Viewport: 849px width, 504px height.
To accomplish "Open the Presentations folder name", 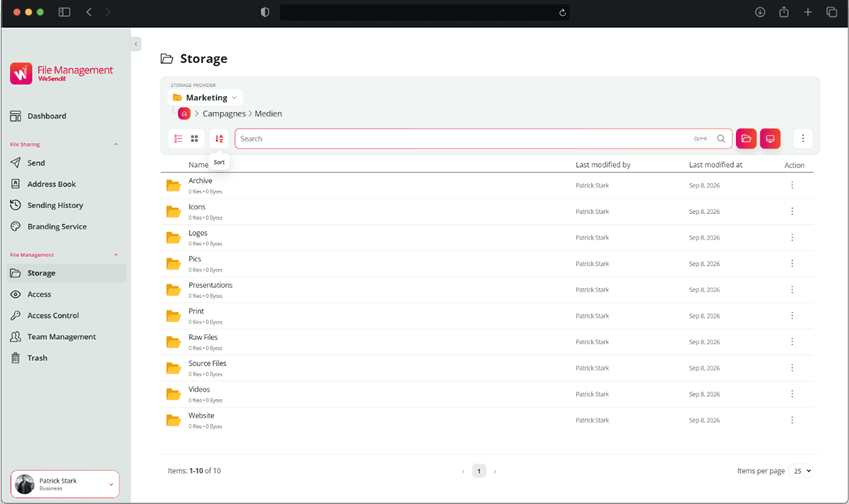I will point(210,285).
